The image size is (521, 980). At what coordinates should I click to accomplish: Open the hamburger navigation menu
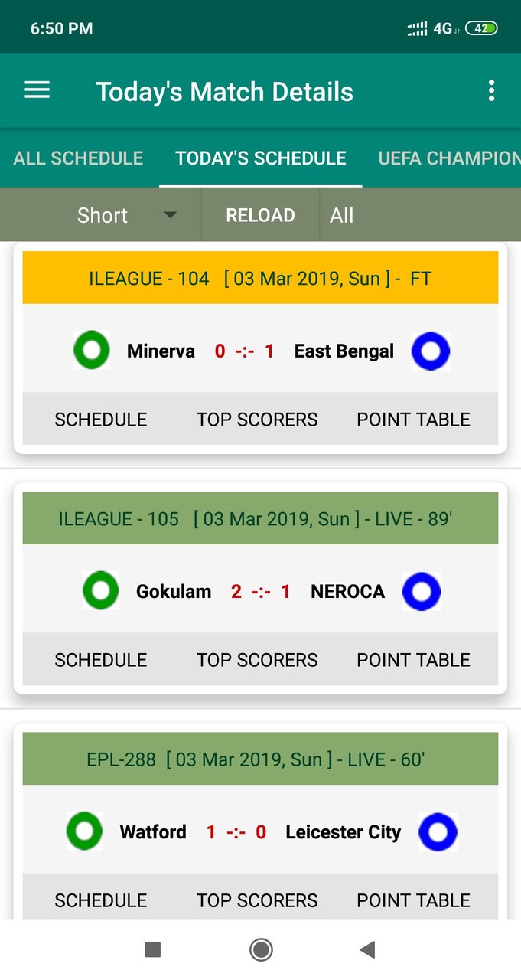pos(37,91)
